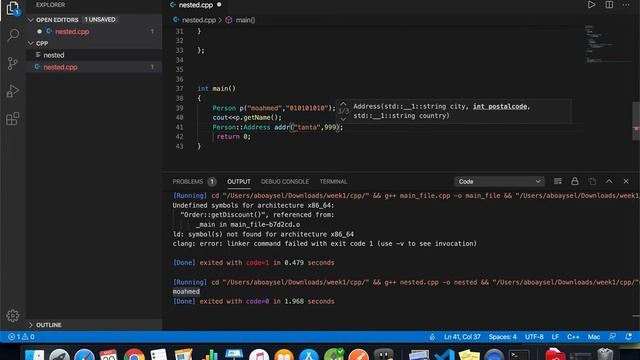Open Google Chrome from the dock
Viewport: 640px width, 360px height.
pyautogui.click(x=134, y=354)
